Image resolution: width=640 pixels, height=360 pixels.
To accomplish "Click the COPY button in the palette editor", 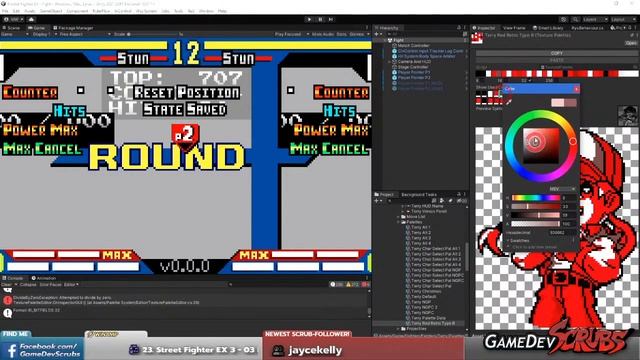I will tap(557, 53).
